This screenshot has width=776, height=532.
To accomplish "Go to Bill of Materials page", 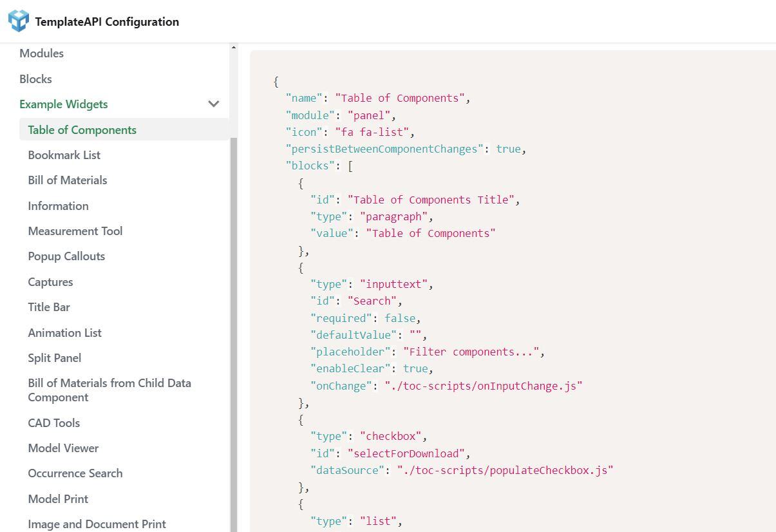I will 68,180.
